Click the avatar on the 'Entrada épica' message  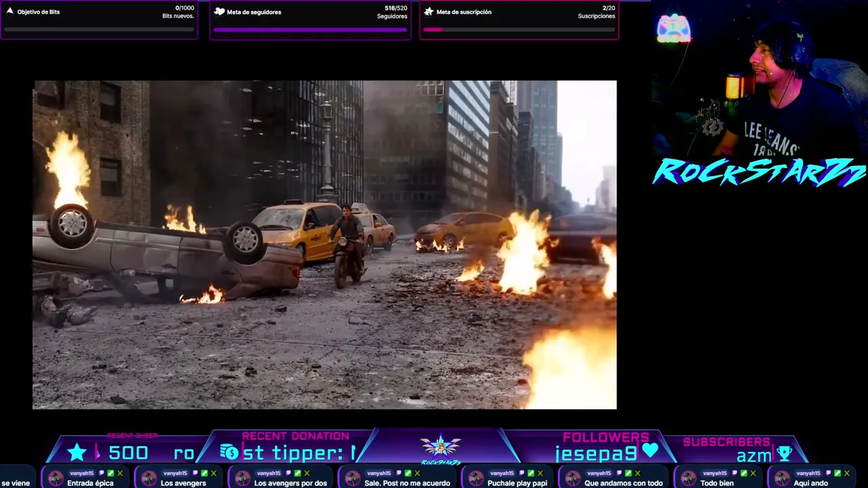tap(56, 479)
